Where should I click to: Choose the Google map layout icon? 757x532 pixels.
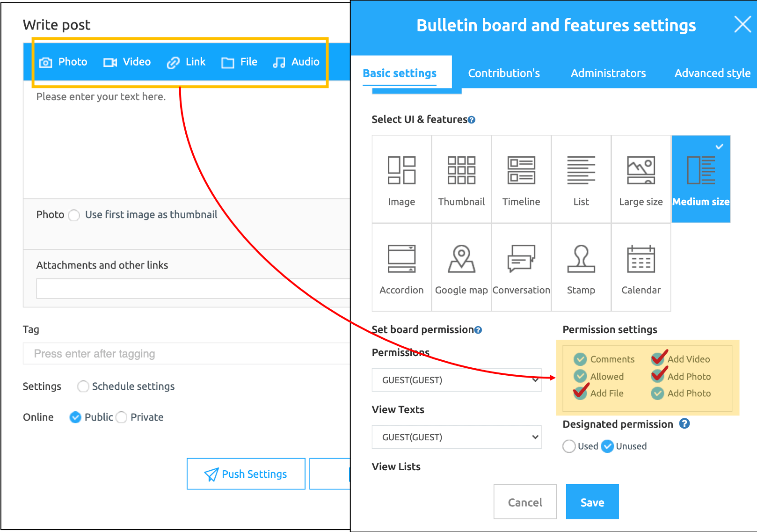coord(461,259)
